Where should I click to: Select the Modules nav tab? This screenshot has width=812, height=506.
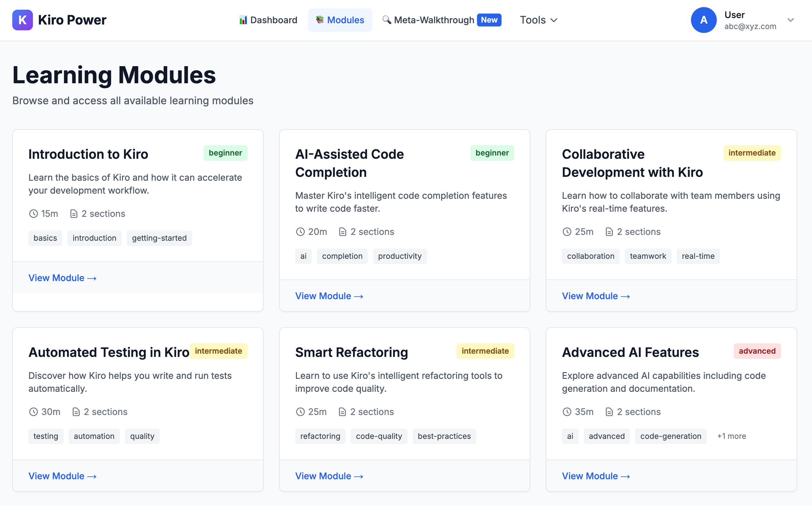point(340,20)
